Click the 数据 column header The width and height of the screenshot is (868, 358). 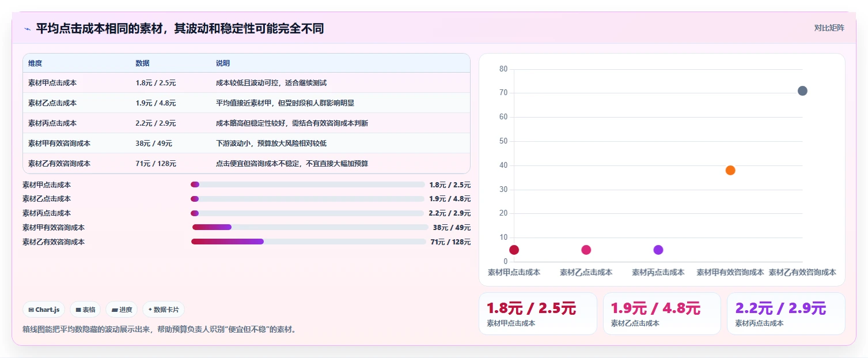(142, 63)
